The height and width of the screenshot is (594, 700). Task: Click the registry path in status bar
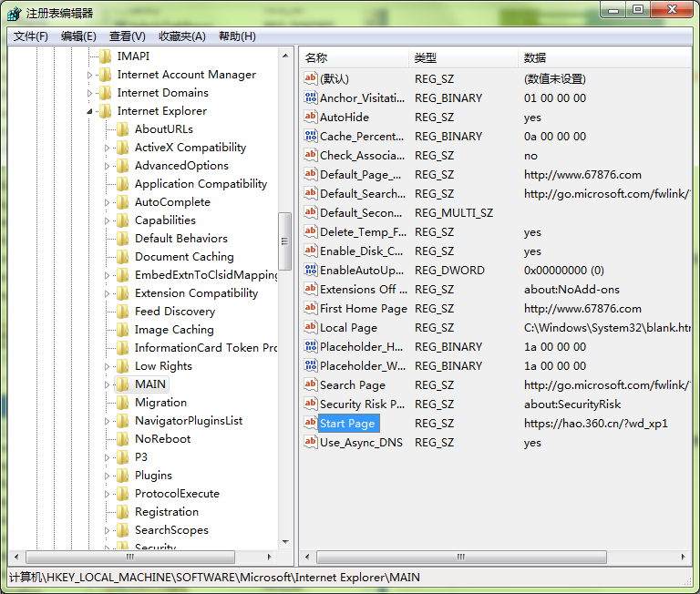tap(214, 578)
